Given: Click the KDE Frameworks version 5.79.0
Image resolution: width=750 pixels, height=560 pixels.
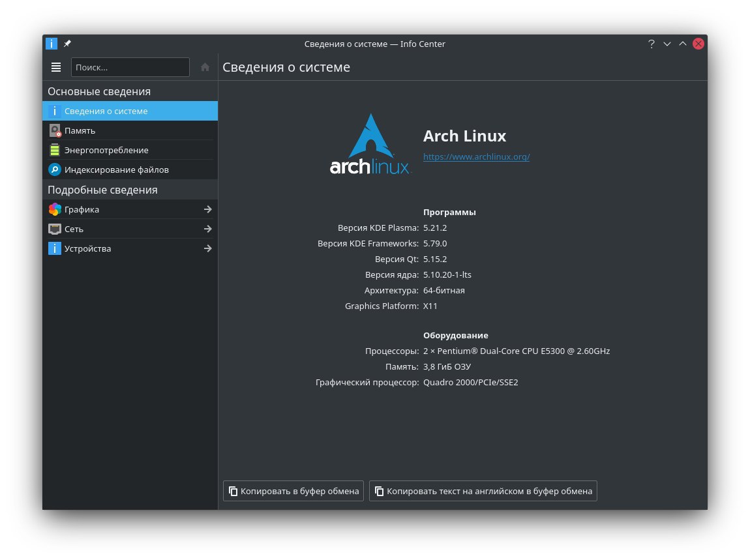Looking at the screenshot, I should click(x=435, y=244).
